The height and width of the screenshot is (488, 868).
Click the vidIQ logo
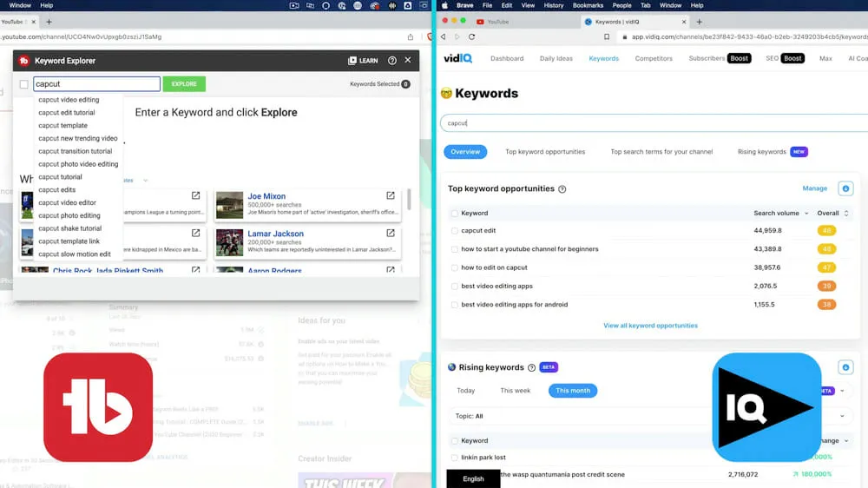click(x=457, y=58)
